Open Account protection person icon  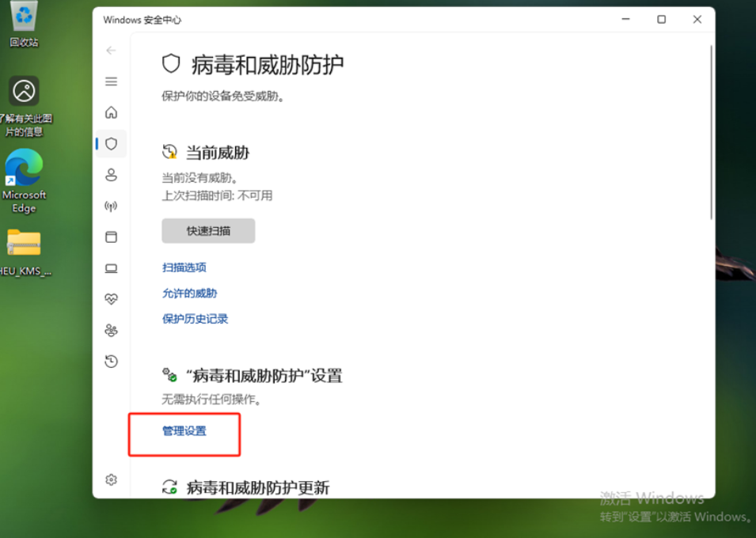coord(111,175)
